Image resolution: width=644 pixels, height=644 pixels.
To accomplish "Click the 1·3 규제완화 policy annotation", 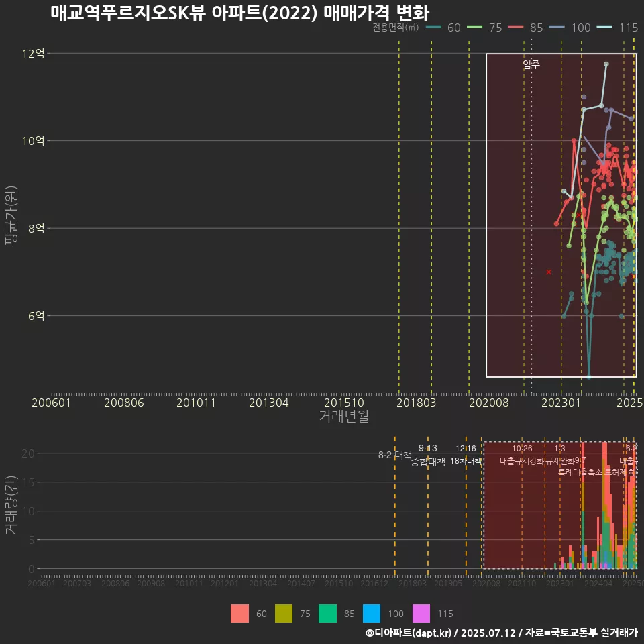I will [x=559, y=455].
